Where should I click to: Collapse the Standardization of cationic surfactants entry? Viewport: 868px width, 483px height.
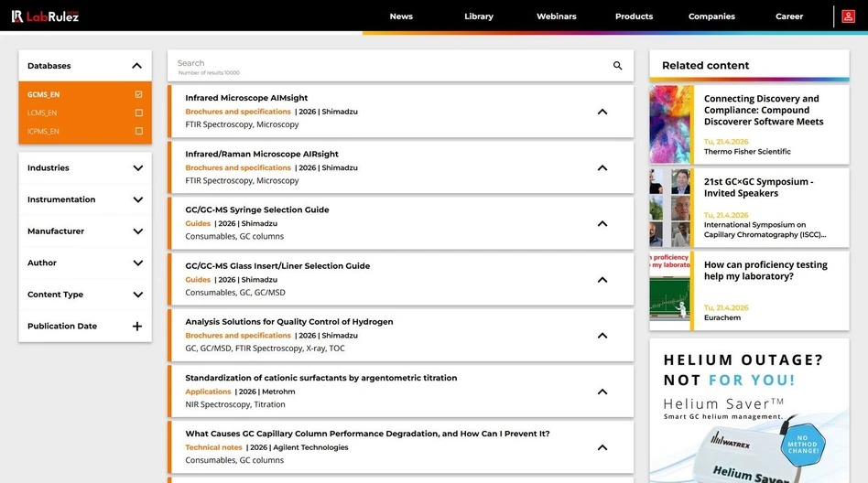pyautogui.click(x=602, y=392)
